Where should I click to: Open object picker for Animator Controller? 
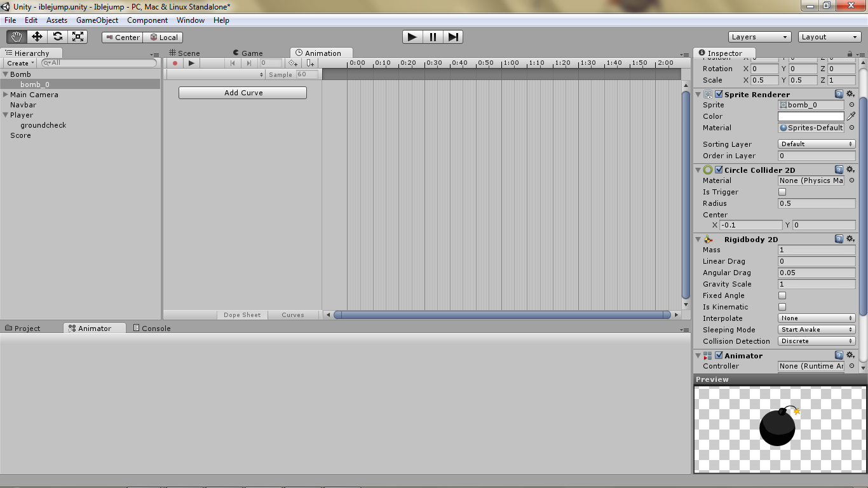(851, 366)
